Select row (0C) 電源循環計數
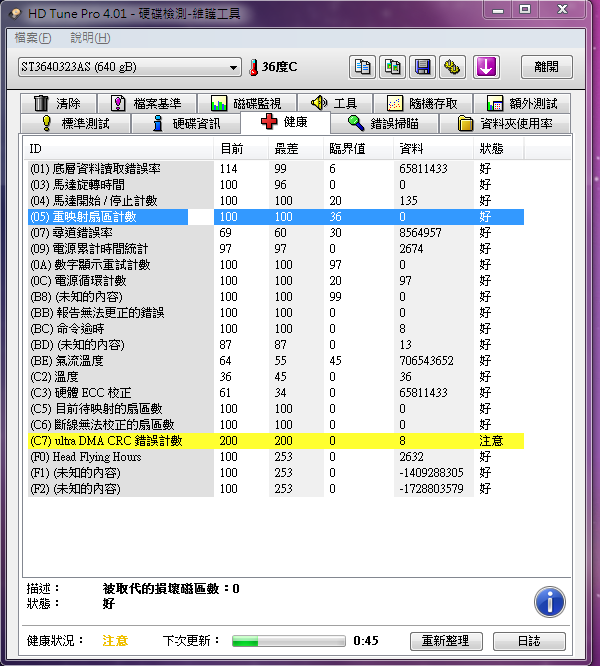The height and width of the screenshot is (666, 600). coord(276,281)
